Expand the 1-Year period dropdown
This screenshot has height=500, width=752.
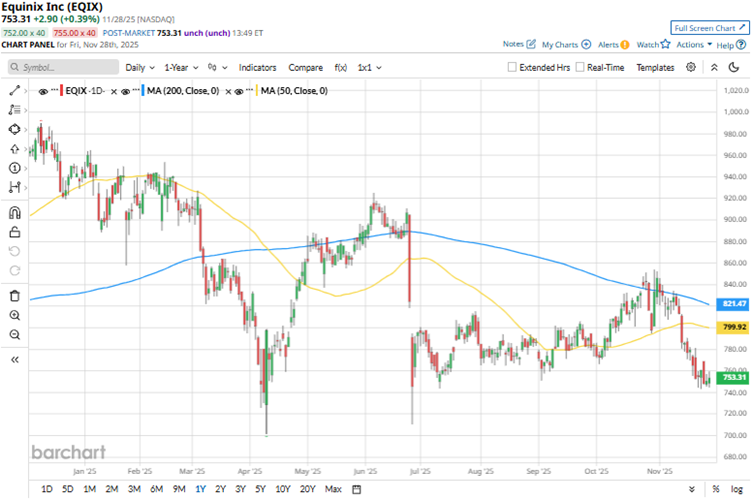[x=183, y=68]
